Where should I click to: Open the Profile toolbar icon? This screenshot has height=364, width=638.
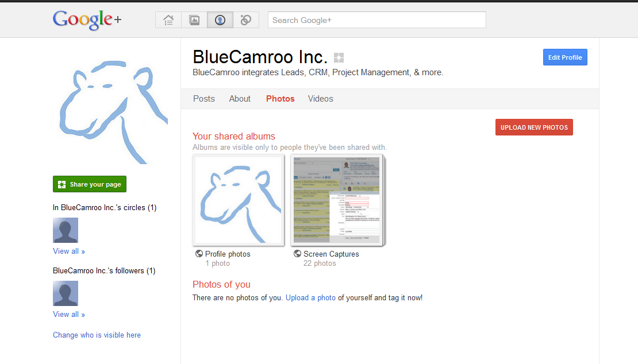pos(220,20)
